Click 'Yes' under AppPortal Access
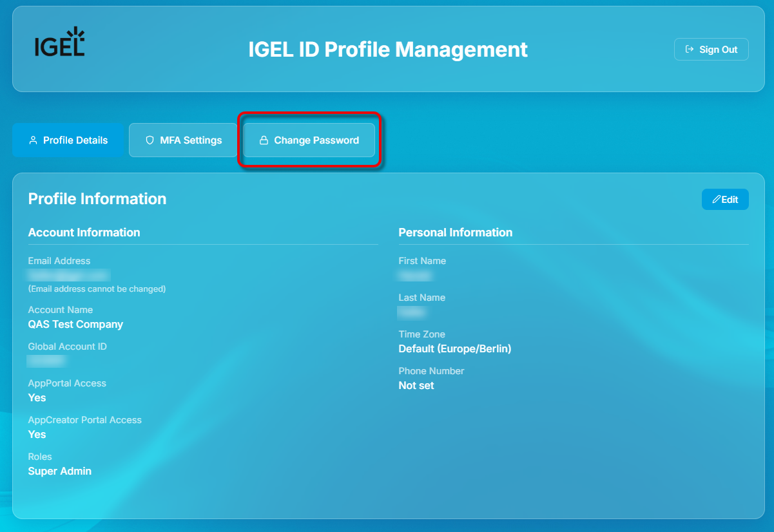 37,397
